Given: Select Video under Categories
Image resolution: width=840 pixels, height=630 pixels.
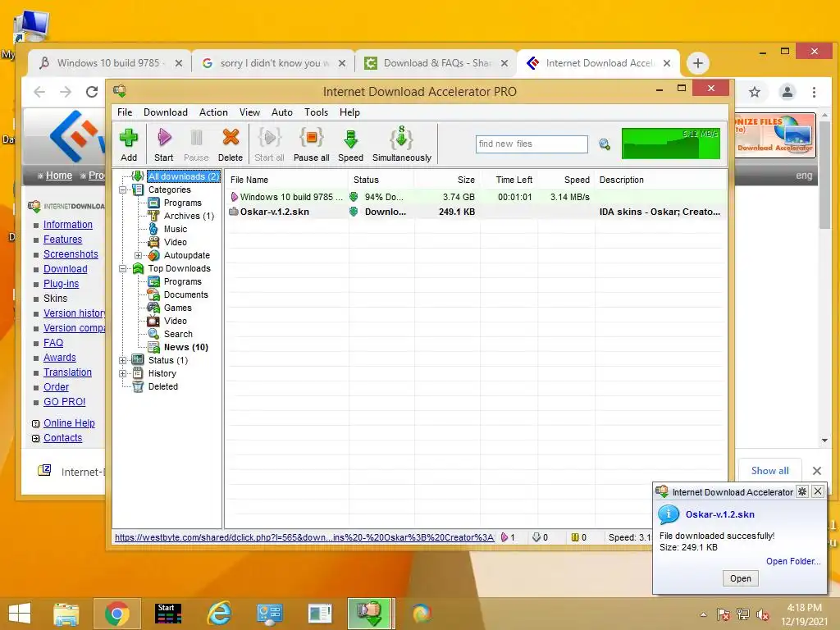Looking at the screenshot, I should coord(176,242).
